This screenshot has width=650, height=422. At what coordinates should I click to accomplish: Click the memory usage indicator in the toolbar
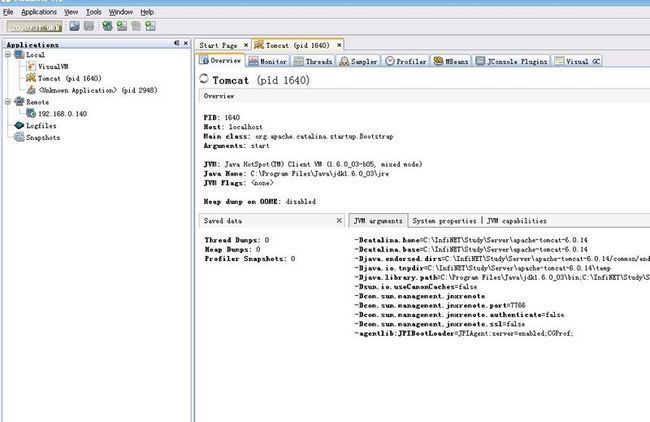pyautogui.click(x=34, y=27)
